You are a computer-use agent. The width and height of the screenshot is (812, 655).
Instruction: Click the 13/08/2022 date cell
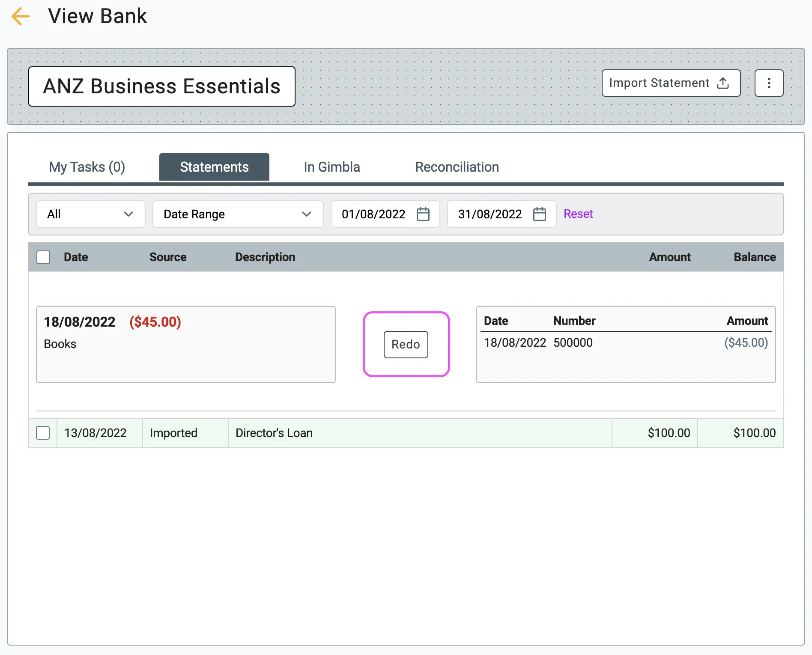click(100, 433)
